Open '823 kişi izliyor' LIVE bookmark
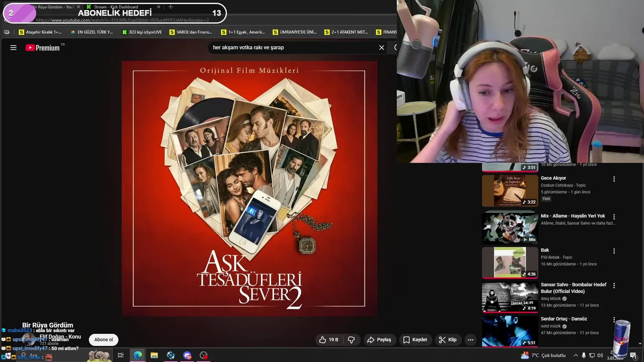The height and width of the screenshot is (362, 644). point(142,32)
